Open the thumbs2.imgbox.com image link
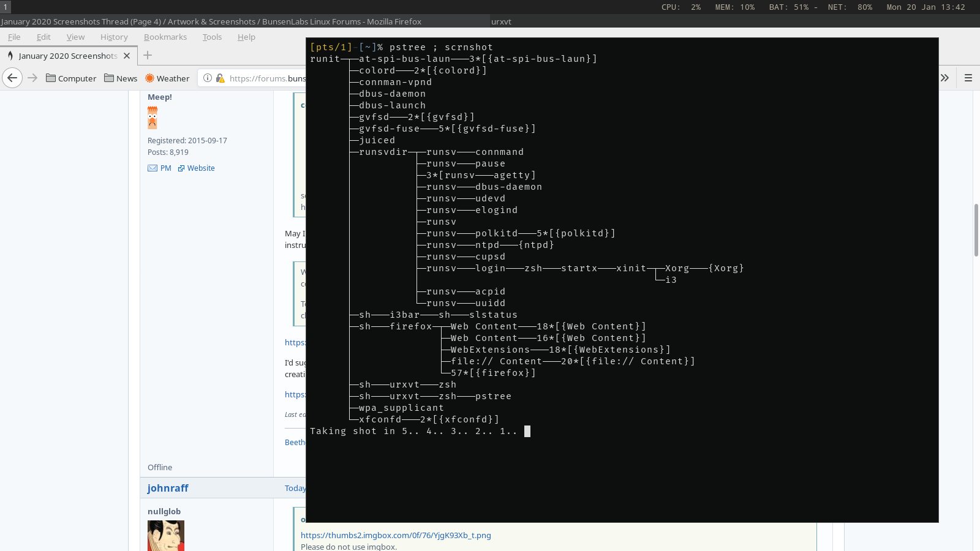 [x=396, y=535]
